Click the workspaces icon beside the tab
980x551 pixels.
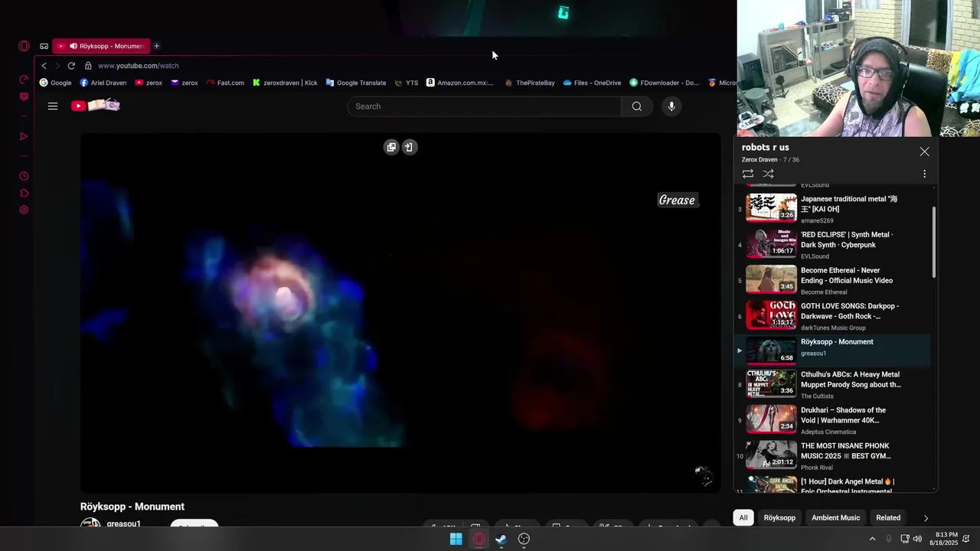(x=44, y=46)
